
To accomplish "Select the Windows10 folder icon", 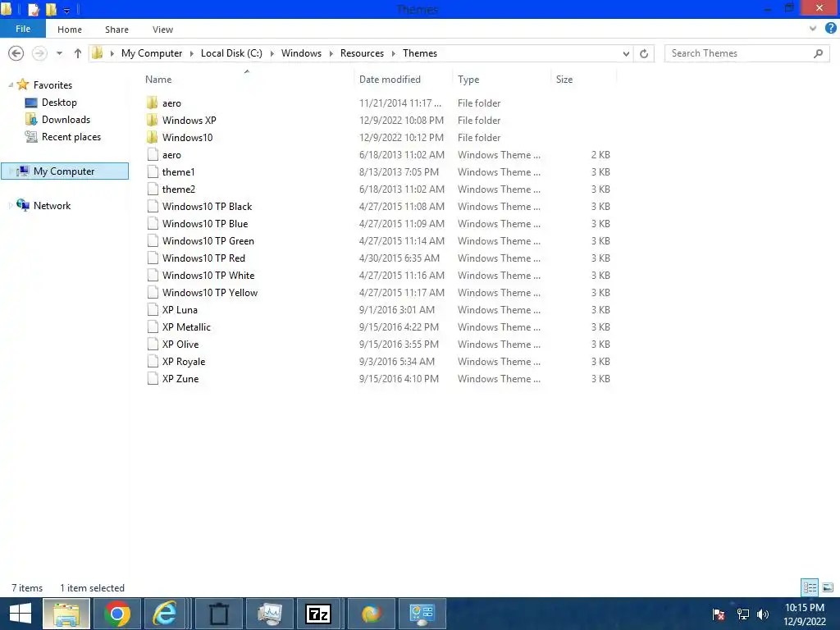I will [x=153, y=137].
